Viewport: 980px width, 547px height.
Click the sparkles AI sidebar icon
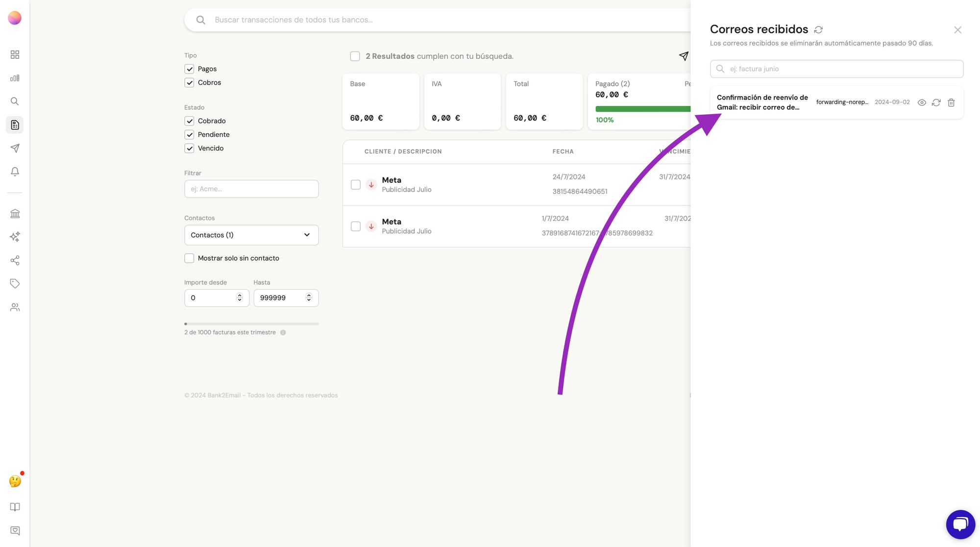point(15,237)
